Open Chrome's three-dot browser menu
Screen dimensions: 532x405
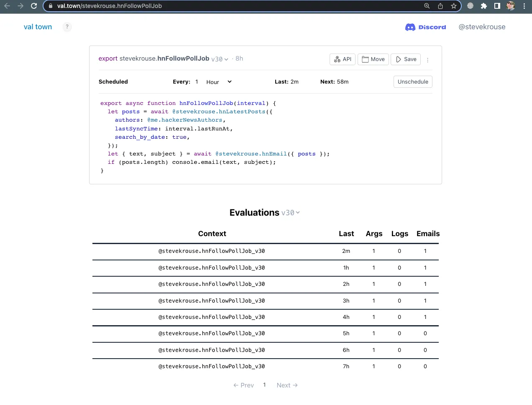point(524,6)
